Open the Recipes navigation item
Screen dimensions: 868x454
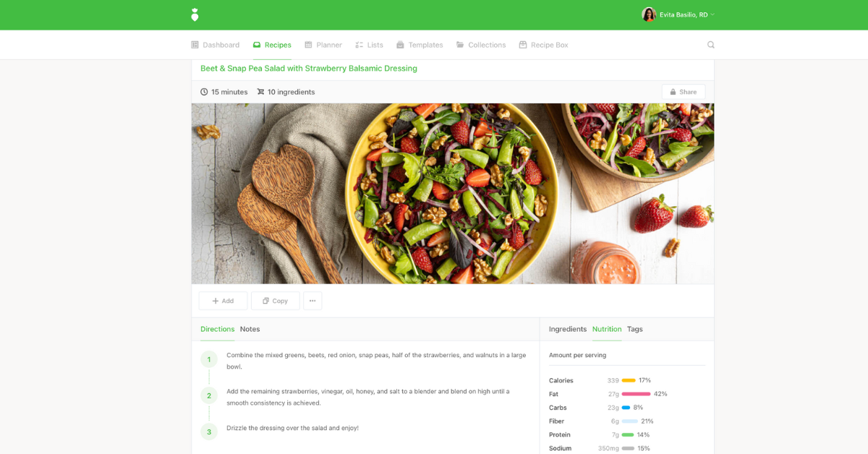pyautogui.click(x=272, y=45)
